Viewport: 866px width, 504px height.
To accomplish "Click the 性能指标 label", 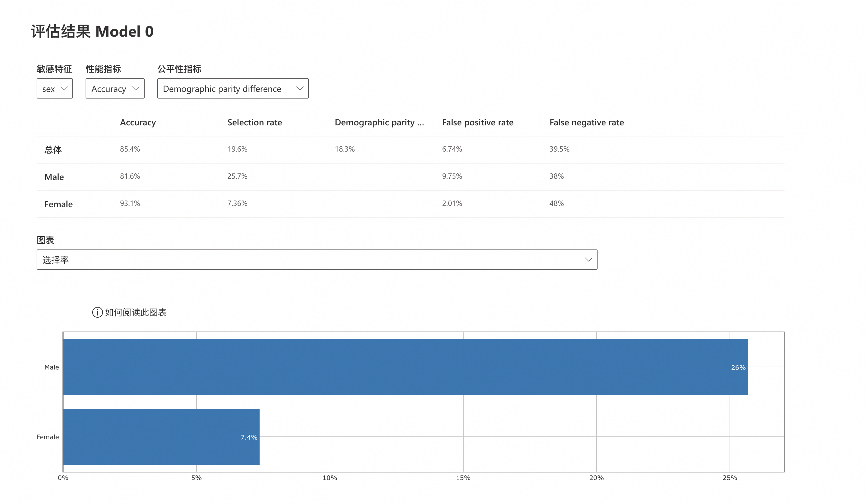I will point(104,69).
